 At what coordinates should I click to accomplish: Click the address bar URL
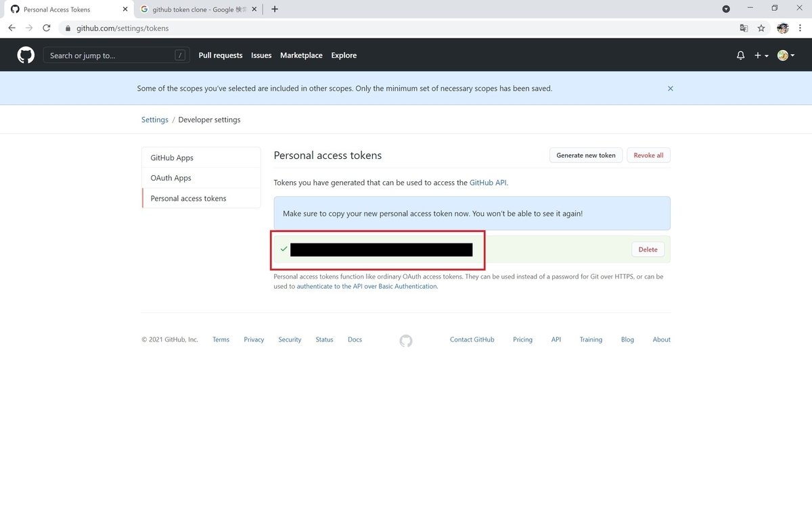pos(122,28)
